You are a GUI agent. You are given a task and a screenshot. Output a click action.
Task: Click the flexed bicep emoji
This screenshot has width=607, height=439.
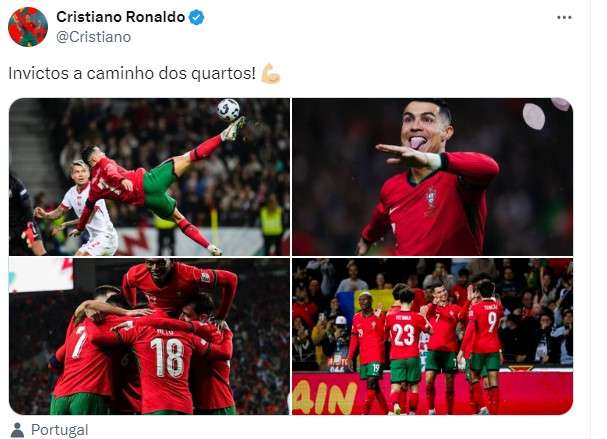pos(271,74)
